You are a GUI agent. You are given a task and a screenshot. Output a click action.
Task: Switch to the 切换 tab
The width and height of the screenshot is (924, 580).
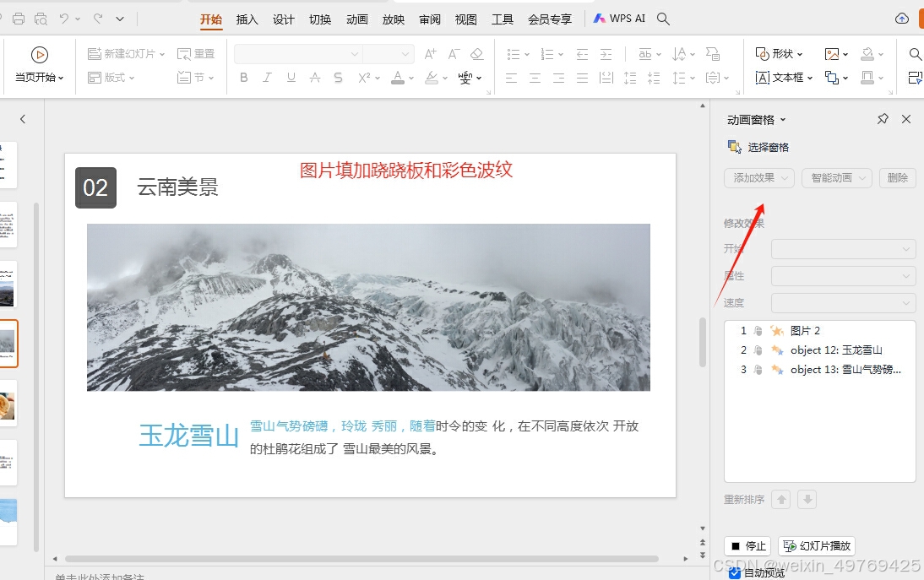click(x=320, y=19)
